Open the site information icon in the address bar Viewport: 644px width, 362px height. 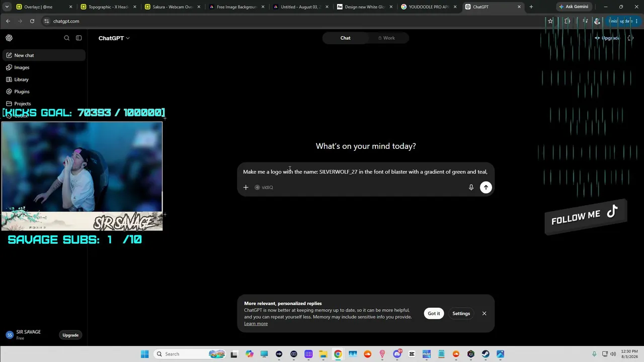pyautogui.click(x=47, y=21)
